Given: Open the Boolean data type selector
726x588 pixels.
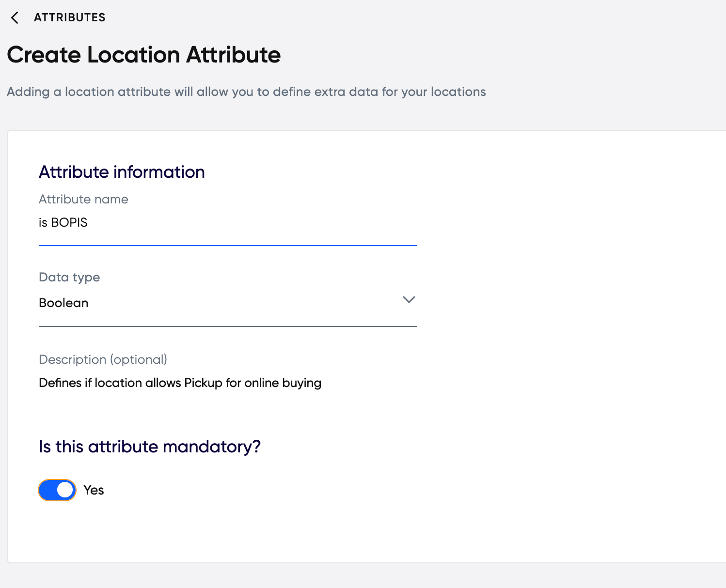Looking at the screenshot, I should [x=227, y=303].
